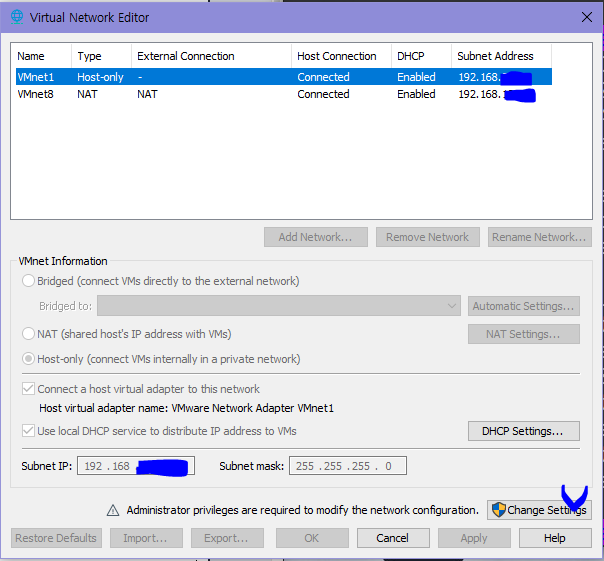Toggle Connect a host virtual adapter checkbox
The height and width of the screenshot is (561, 604).
28,389
